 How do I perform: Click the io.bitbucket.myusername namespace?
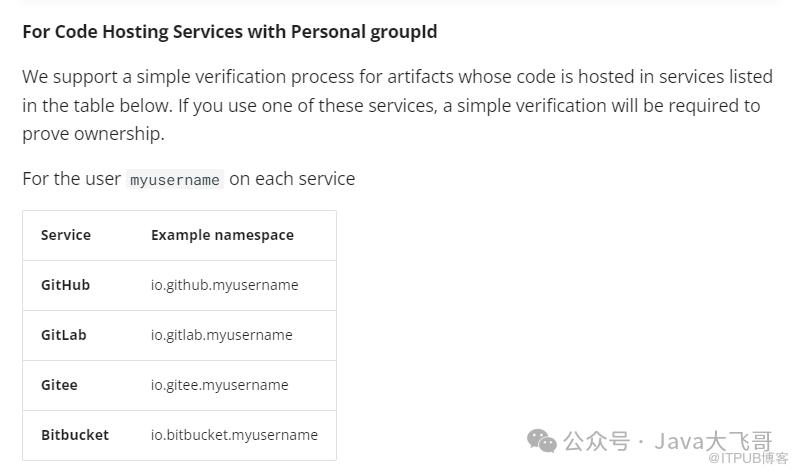tap(234, 435)
